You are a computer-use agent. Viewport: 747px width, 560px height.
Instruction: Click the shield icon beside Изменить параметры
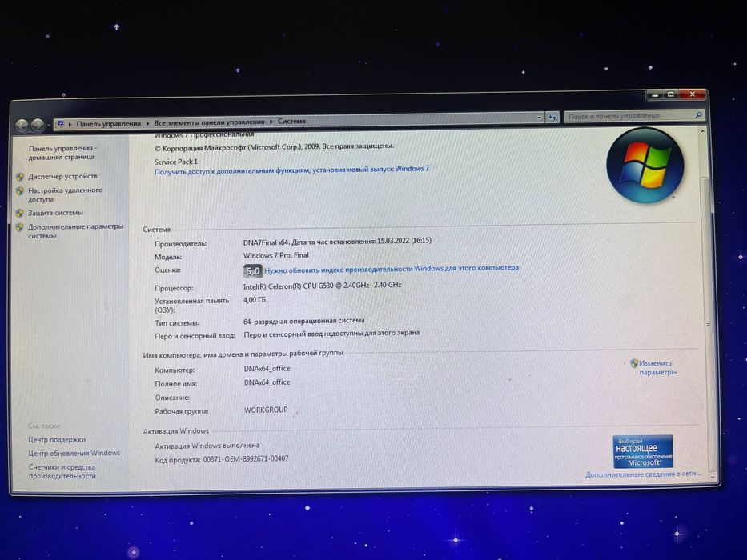point(633,363)
